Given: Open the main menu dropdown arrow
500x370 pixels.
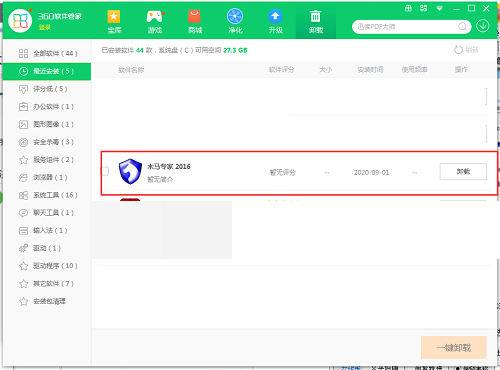Looking at the screenshot, I should [439, 9].
